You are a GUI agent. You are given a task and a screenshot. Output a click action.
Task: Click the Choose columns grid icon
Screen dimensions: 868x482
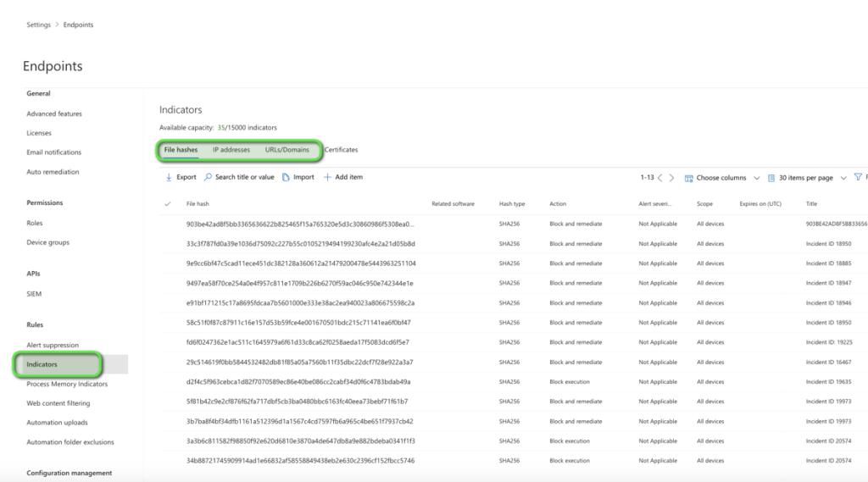pos(689,178)
